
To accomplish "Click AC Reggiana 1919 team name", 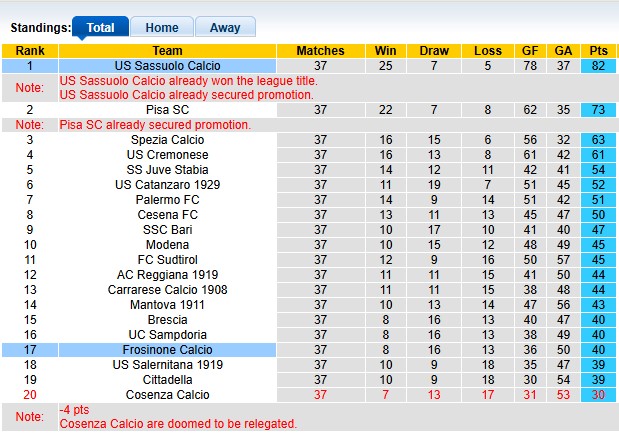I will tap(167, 275).
